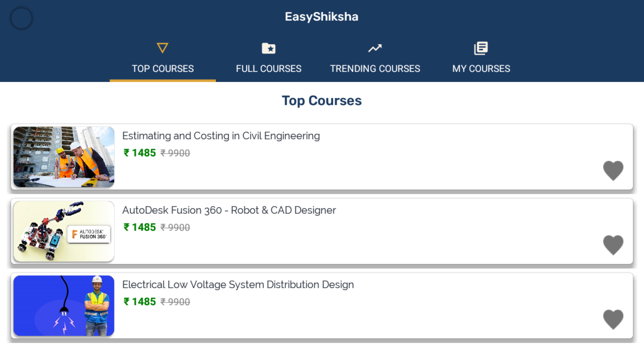Click the My Courses stacked pages icon
This screenshot has height=362, width=644.
click(x=481, y=48)
